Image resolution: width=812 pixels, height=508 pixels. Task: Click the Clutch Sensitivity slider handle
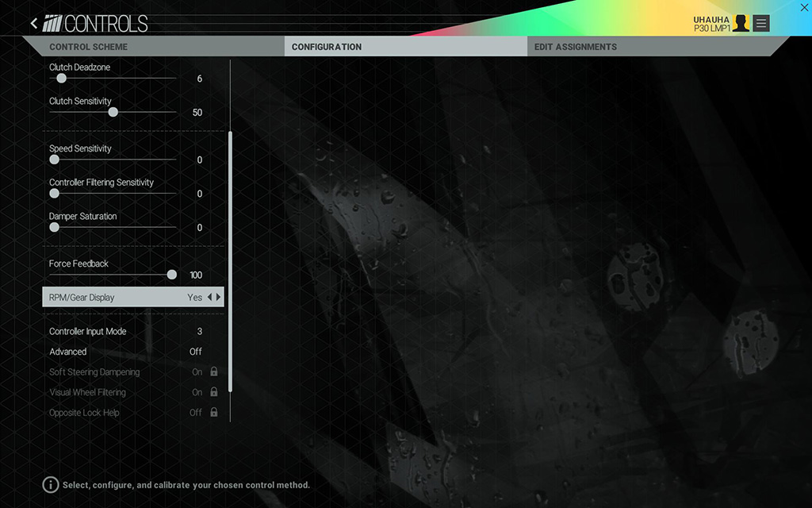click(113, 112)
